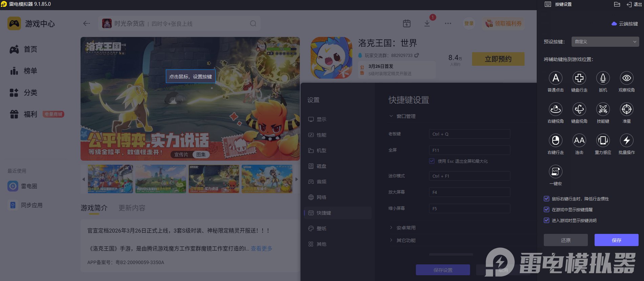Open 福利 benefits in sidebar
The width and height of the screenshot is (644, 281).
[24, 114]
